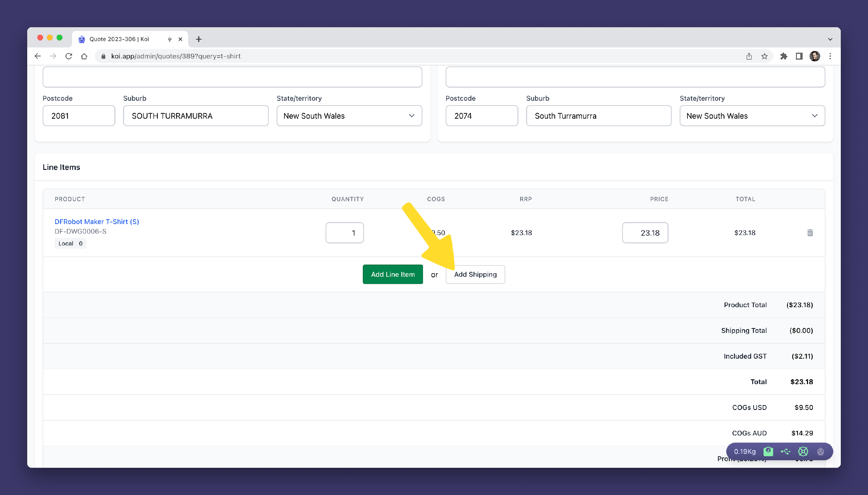Toggle the browser side panel icon
Viewport: 868px width, 495px height.
coord(799,56)
